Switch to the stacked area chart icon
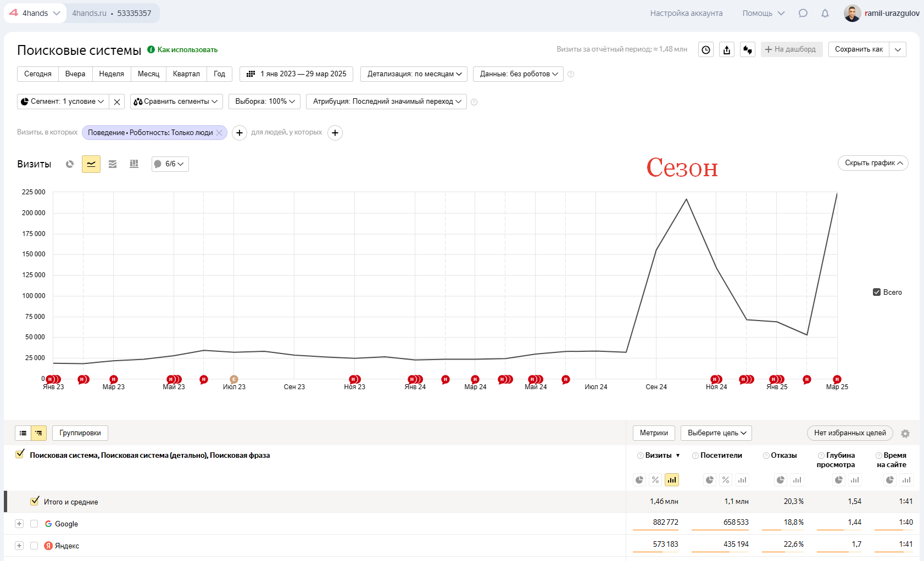The height and width of the screenshot is (561, 924). 113,164
